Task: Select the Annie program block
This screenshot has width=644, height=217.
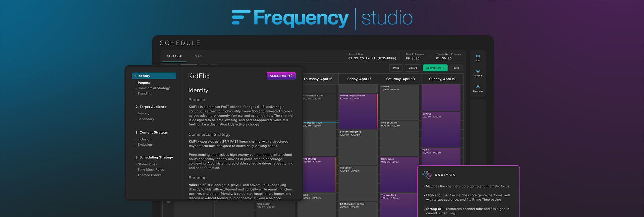Action: [441, 156]
